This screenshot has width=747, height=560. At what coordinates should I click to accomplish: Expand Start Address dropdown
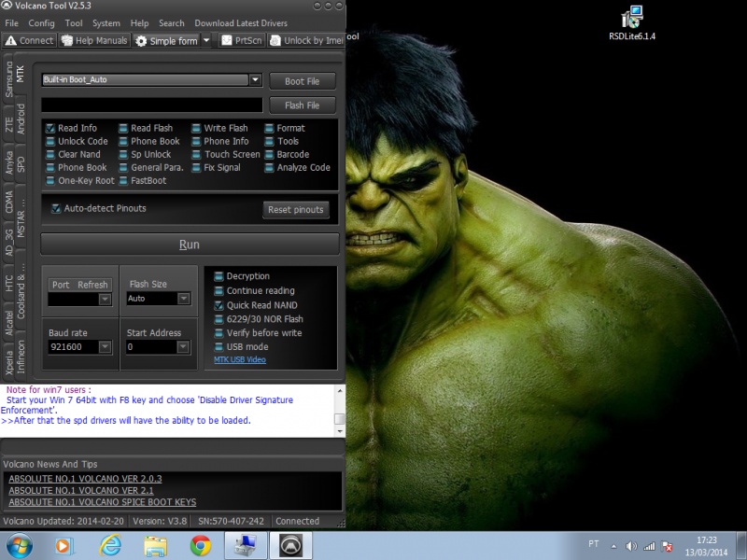[x=183, y=346]
